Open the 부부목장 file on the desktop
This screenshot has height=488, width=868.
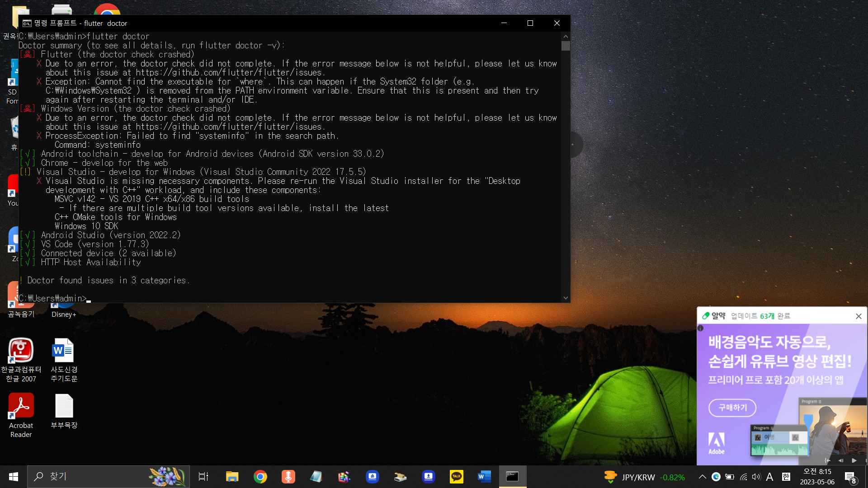pos(64,411)
